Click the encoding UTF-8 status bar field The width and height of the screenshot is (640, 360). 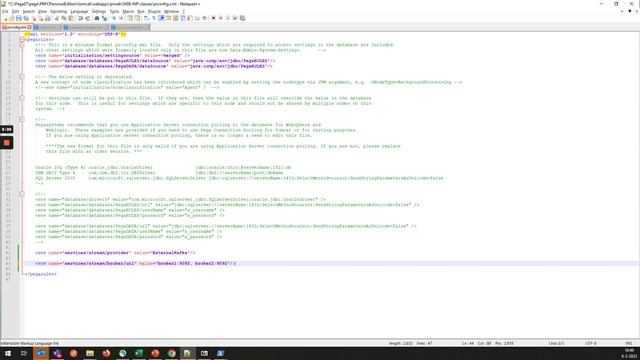click(591, 343)
